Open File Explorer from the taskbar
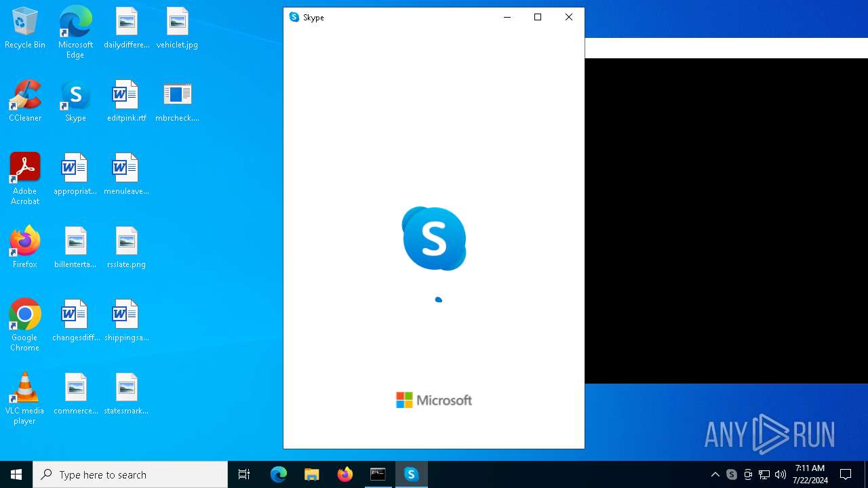The image size is (868, 488). pyautogui.click(x=312, y=474)
